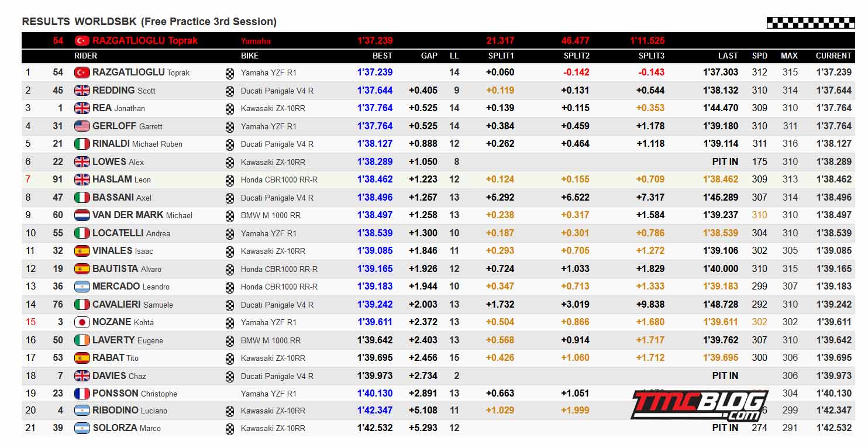
Task: Click the checkered status icon in HASLAM's row
Action: click(230, 180)
